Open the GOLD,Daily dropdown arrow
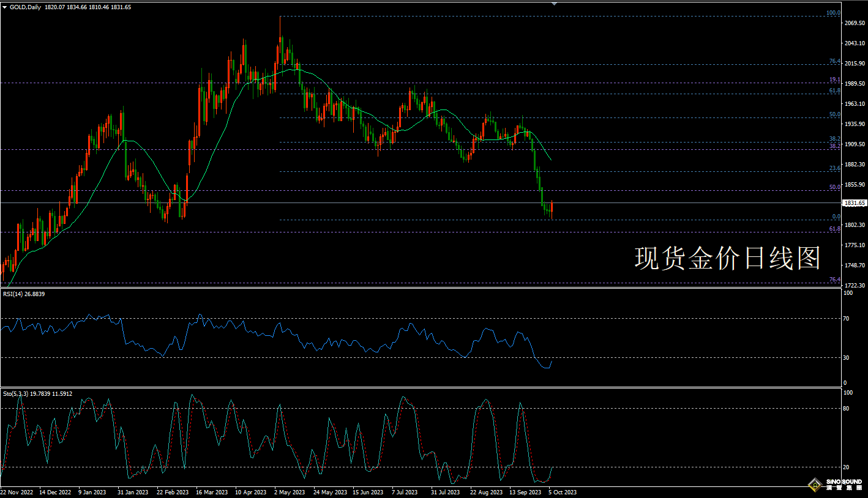The height and width of the screenshot is (498, 868). (x=5, y=7)
